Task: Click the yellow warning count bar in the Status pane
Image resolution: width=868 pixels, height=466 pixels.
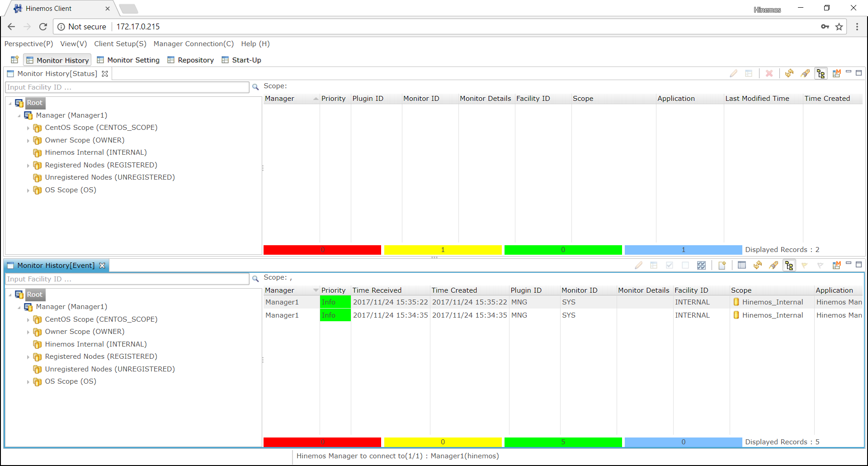Action: [443, 250]
